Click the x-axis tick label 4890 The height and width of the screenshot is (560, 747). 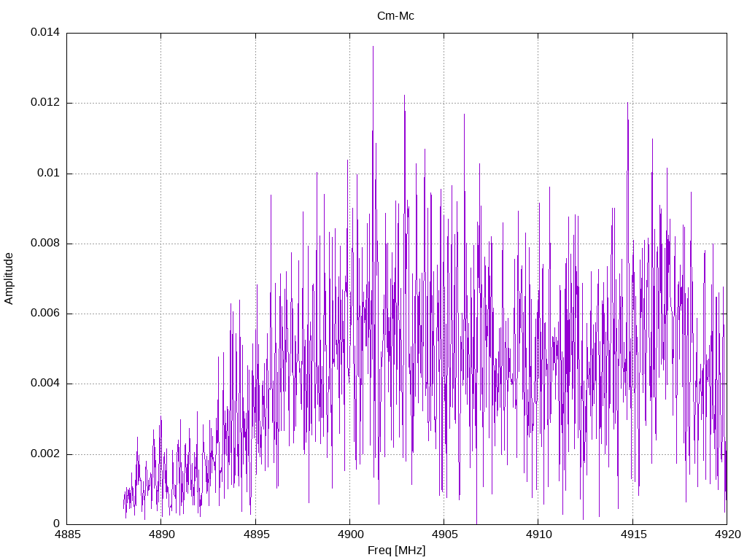(x=161, y=534)
